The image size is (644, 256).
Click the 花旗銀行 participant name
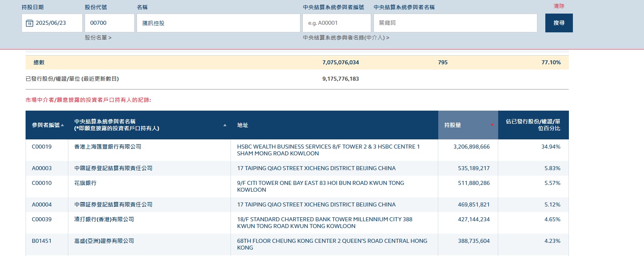[x=85, y=183]
